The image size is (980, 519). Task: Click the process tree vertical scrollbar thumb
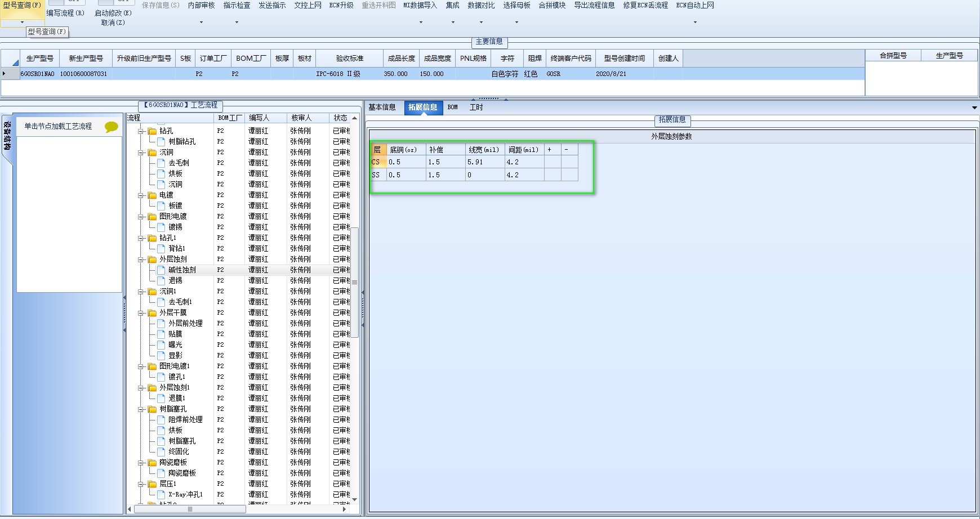(355, 282)
